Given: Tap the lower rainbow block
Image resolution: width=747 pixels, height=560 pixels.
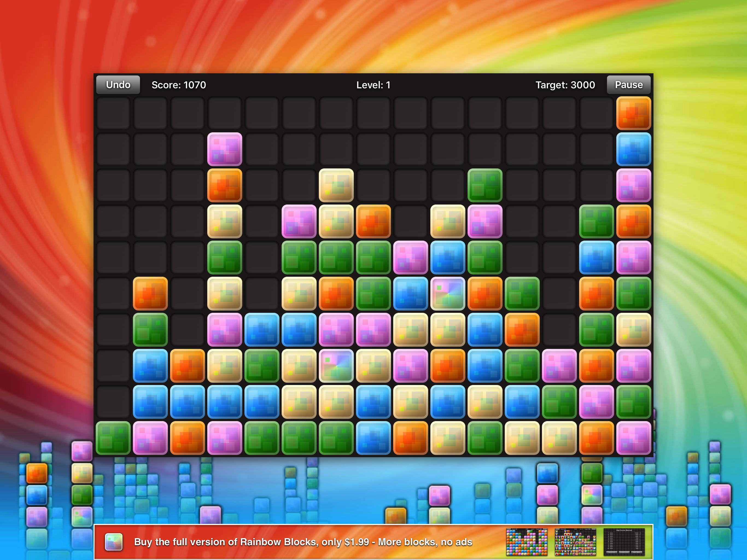Looking at the screenshot, I should pos(336,366).
